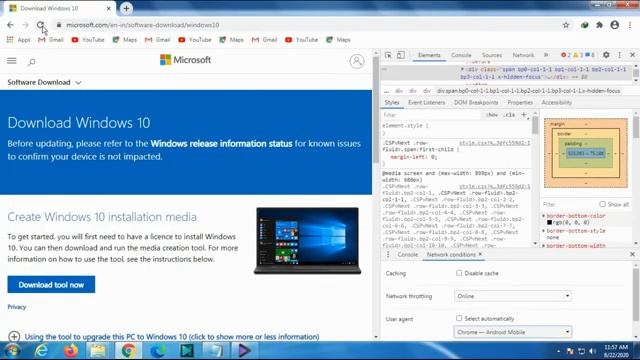Open the Chrome profile avatar icon

pos(615,25)
